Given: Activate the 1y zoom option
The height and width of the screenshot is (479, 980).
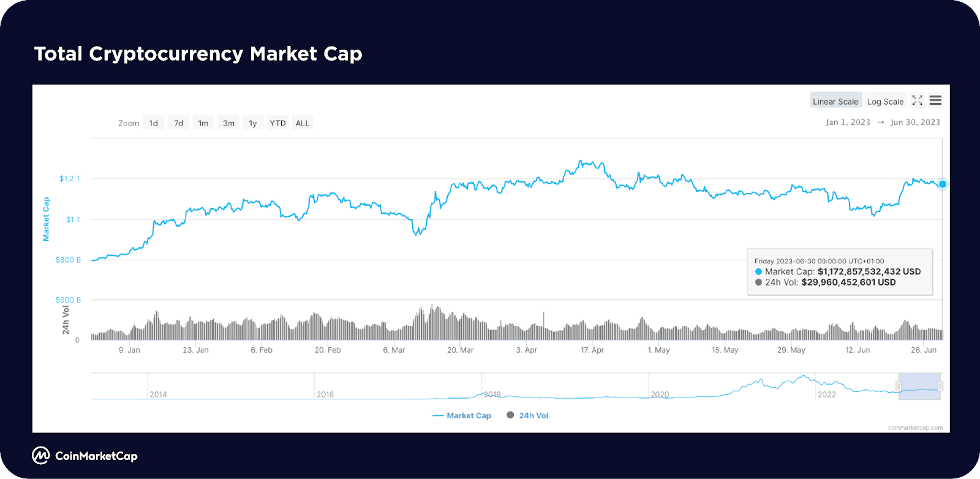Looking at the screenshot, I should pyautogui.click(x=252, y=123).
